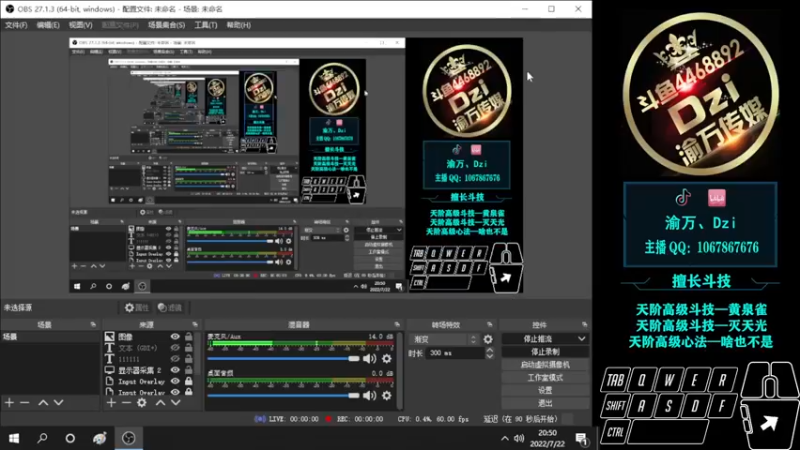The height and width of the screenshot is (450, 800).
Task: Lock the 图像 source
Action: [189, 336]
